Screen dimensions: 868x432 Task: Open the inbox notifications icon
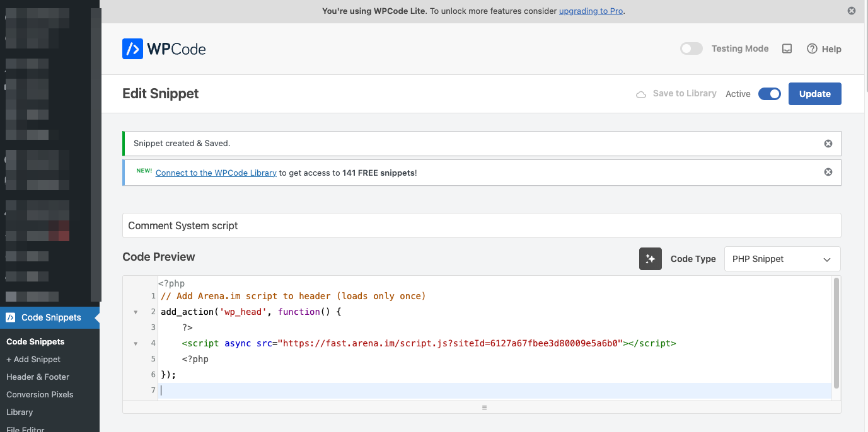coord(787,48)
